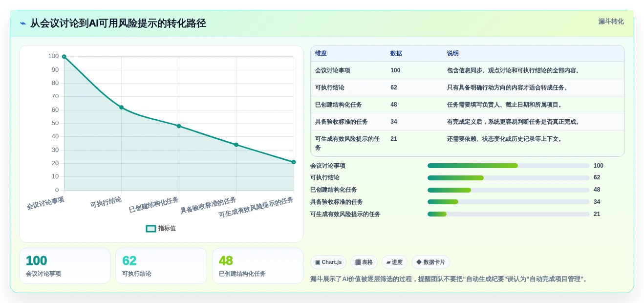Click the description text about 包含信息同步
The height and width of the screenshot is (303, 644).
coord(514,70)
